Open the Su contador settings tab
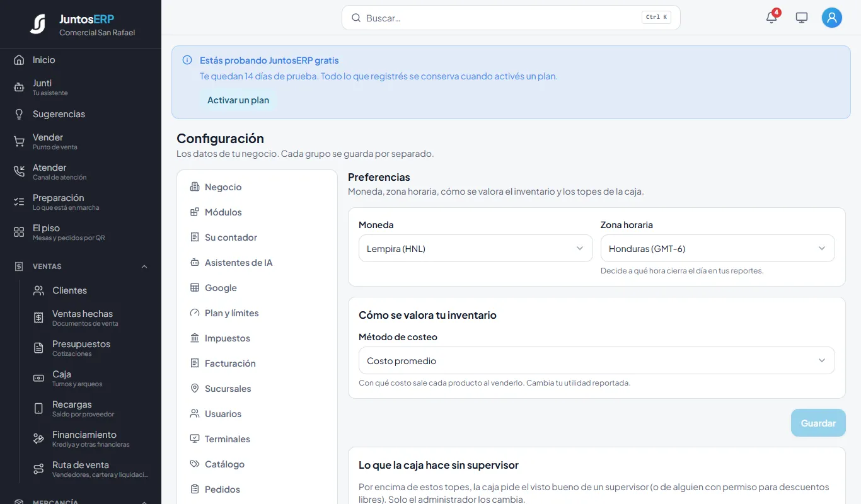Screen dimensions: 861x504 [257, 238]
